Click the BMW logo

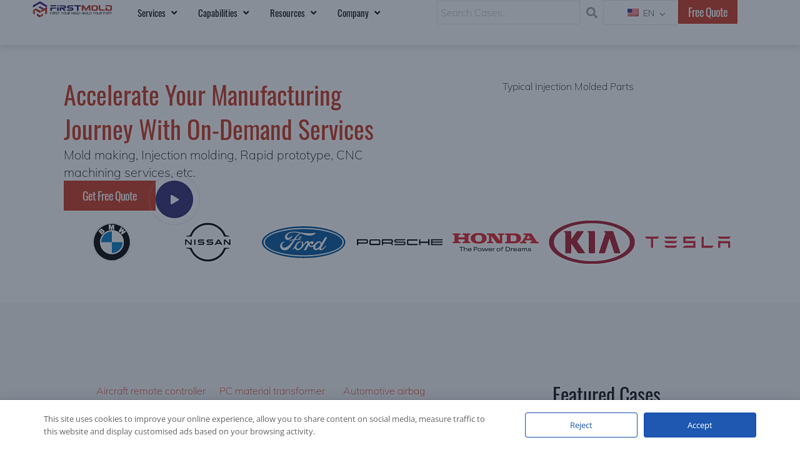pos(112,242)
